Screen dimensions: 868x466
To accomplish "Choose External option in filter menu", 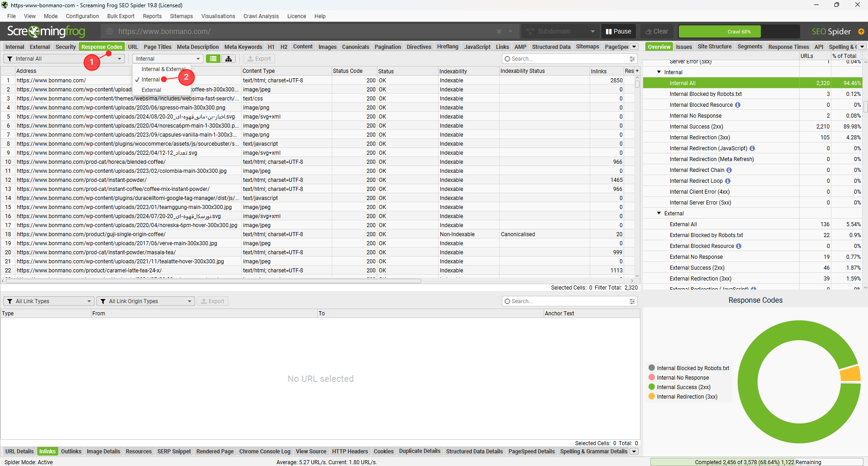I will click(x=151, y=90).
